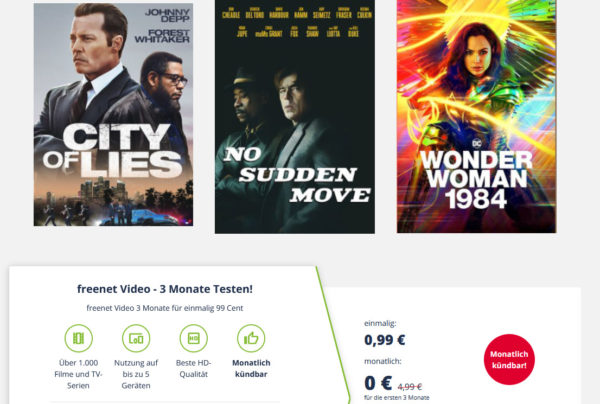
Task: Click the 99 Cent subtitle line
Action: click(165, 308)
